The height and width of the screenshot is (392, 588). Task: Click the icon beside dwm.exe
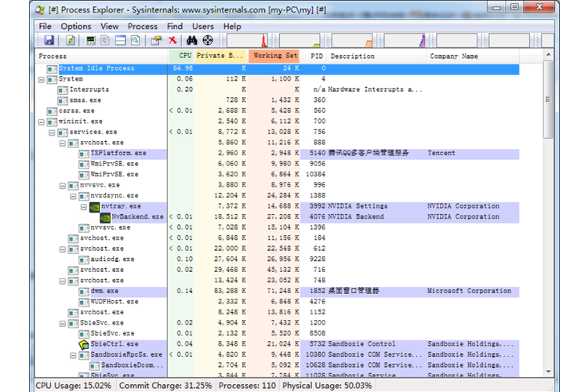coord(84,292)
